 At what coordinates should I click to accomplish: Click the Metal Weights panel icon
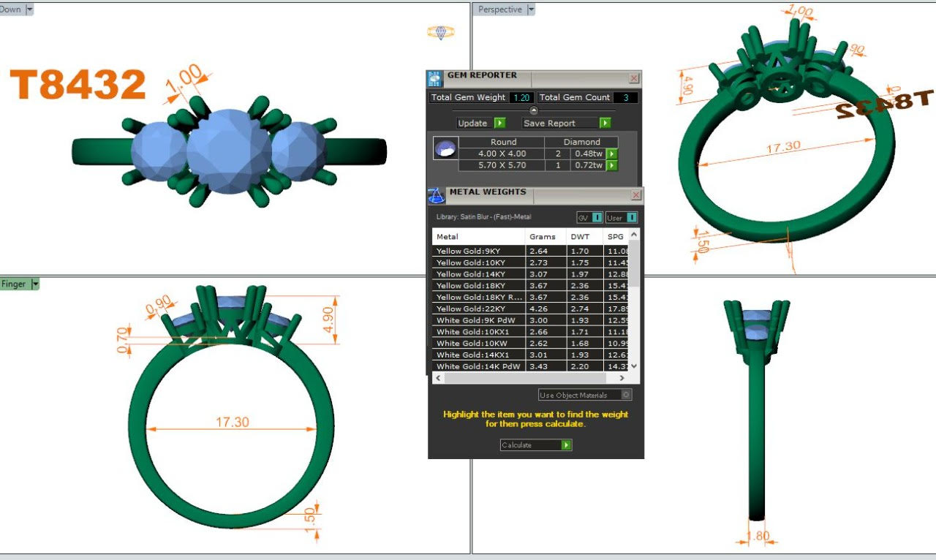[436, 195]
